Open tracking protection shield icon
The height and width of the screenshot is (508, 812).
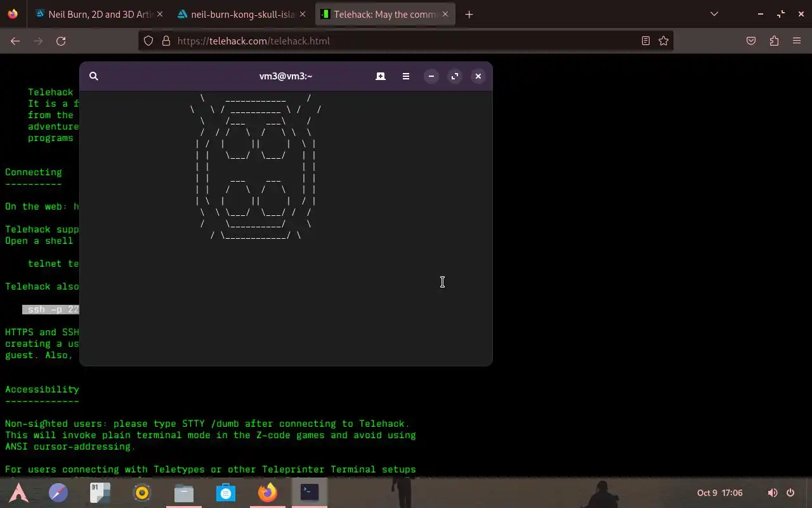148,41
